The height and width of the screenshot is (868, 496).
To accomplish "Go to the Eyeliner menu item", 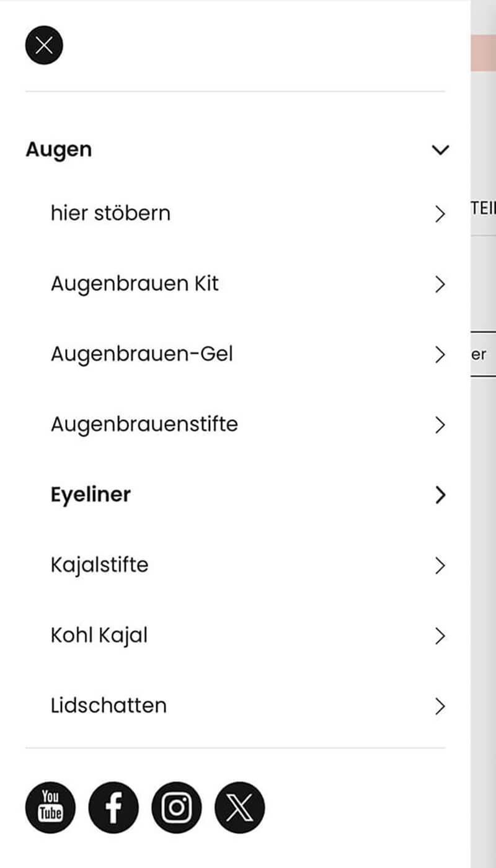I will (91, 495).
